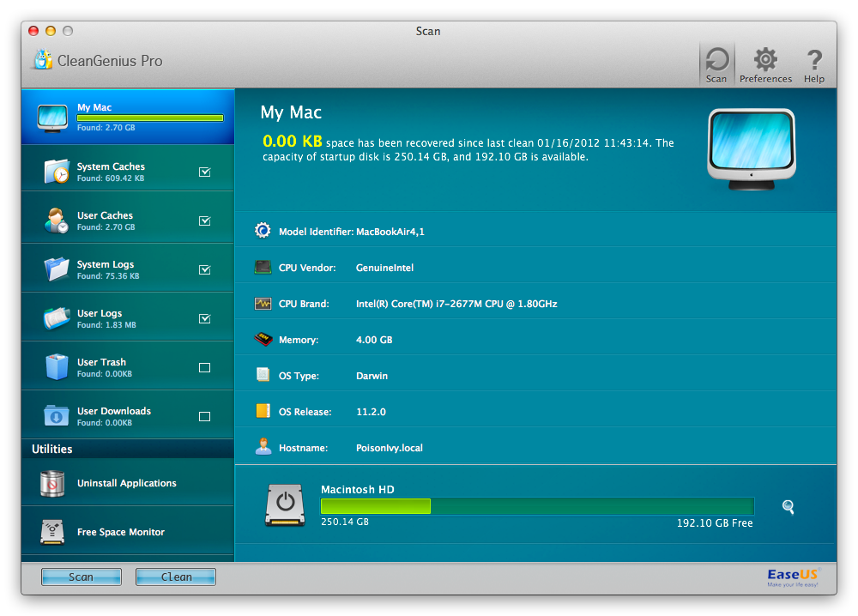Screen dimensions: 858x616
Task: Select My Mac monitor icon in sidebar
Action: [52, 118]
